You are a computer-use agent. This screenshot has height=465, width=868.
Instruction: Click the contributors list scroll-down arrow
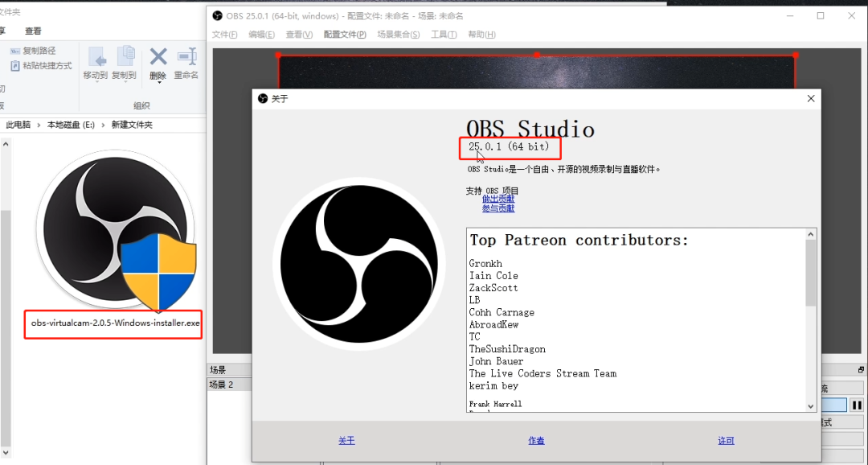[x=811, y=406]
